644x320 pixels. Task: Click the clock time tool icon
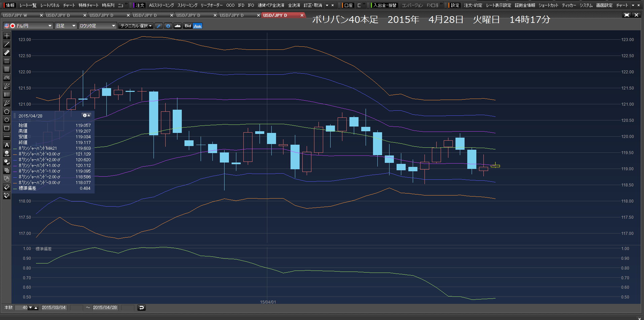coord(6,162)
